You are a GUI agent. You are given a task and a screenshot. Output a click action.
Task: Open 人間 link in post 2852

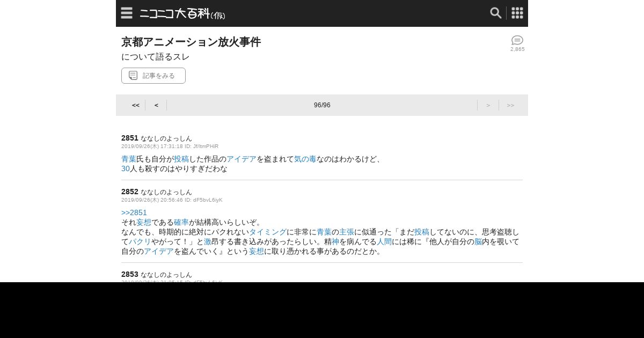(384, 241)
